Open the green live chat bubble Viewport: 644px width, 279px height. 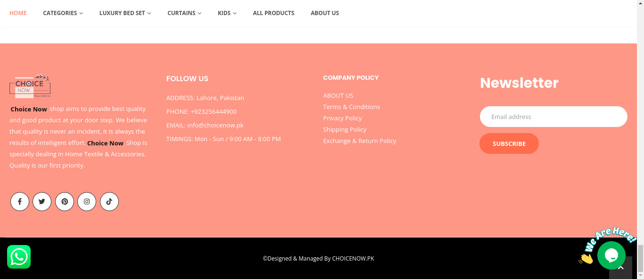point(611,255)
